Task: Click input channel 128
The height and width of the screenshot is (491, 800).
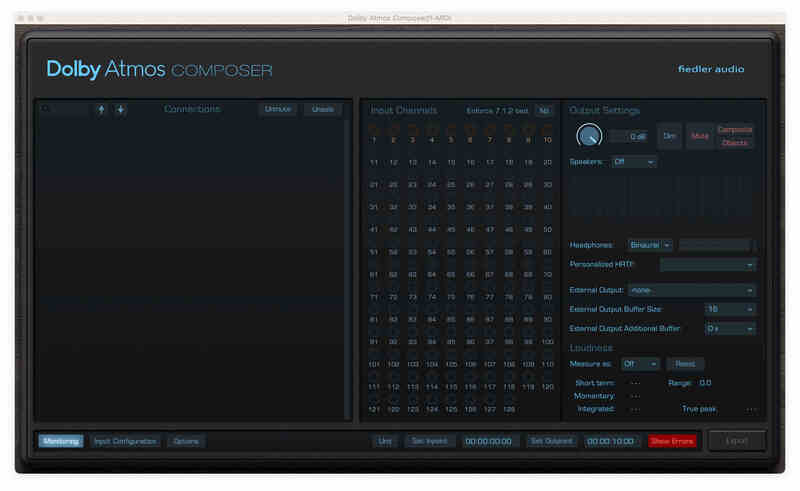Action: 509,409
